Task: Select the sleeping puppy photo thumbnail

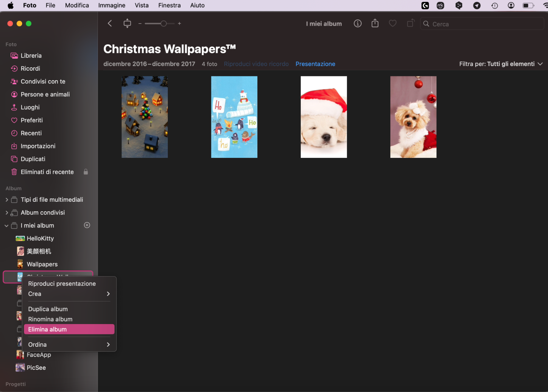Action: click(324, 117)
